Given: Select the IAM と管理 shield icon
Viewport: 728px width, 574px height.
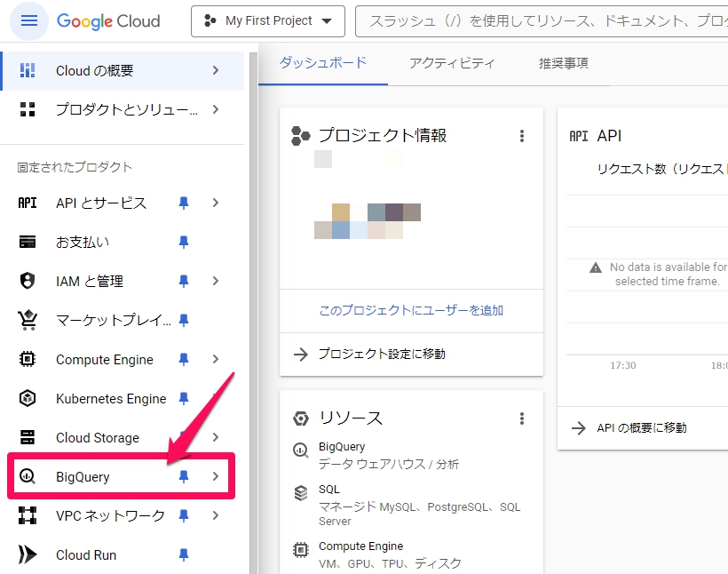Looking at the screenshot, I should point(27,281).
